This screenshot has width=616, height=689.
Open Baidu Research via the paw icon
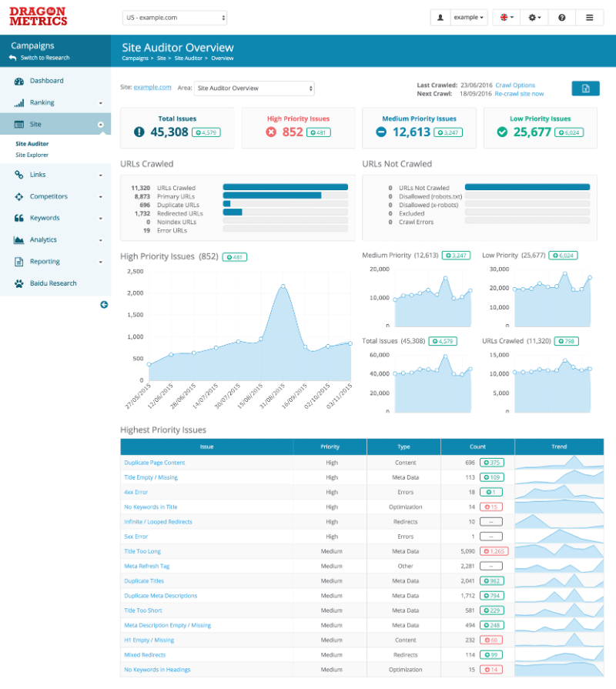tap(19, 283)
